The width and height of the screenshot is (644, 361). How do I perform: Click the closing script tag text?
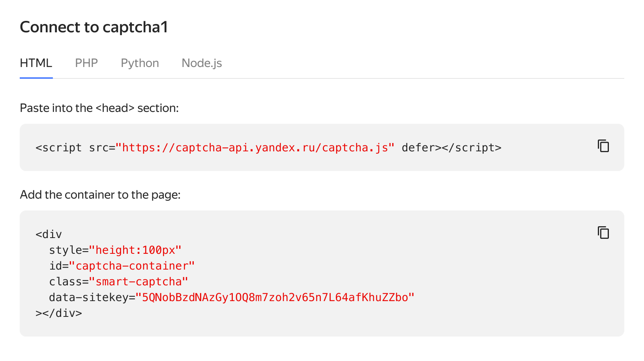pyautogui.click(x=472, y=148)
